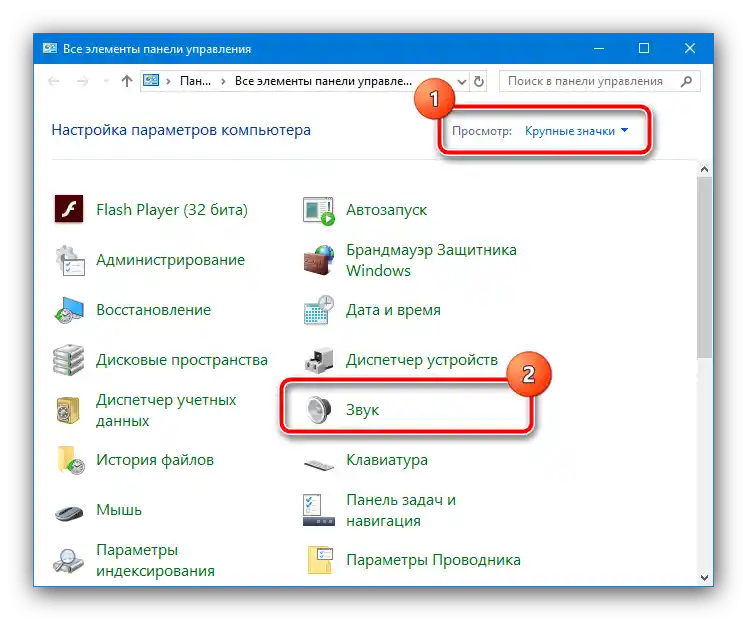Click the История файлов folder icon
Viewport: 747px width, 620px height.
(71, 460)
